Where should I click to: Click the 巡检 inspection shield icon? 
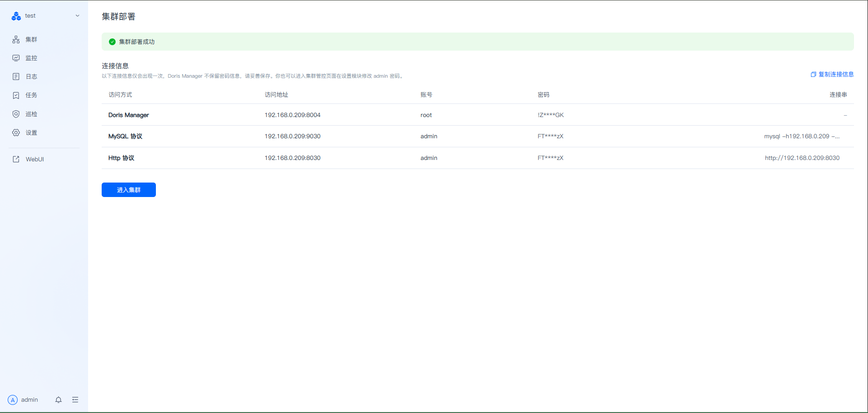click(16, 114)
